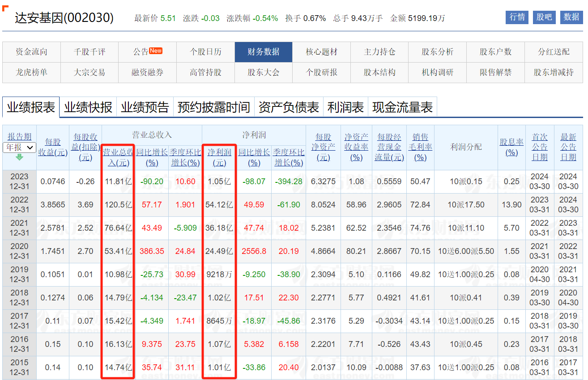This screenshot has width=588, height=380.
Task: Open 股东户数 section
Action: click(x=495, y=52)
